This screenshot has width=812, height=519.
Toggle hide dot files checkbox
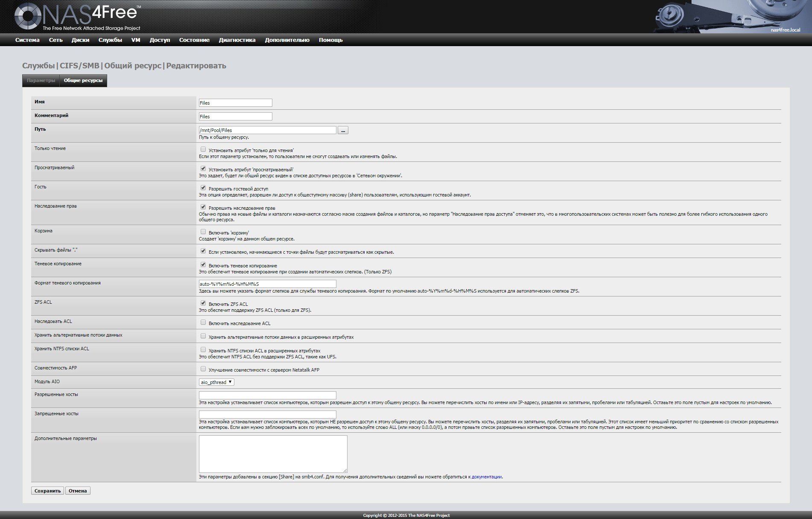[x=203, y=251]
